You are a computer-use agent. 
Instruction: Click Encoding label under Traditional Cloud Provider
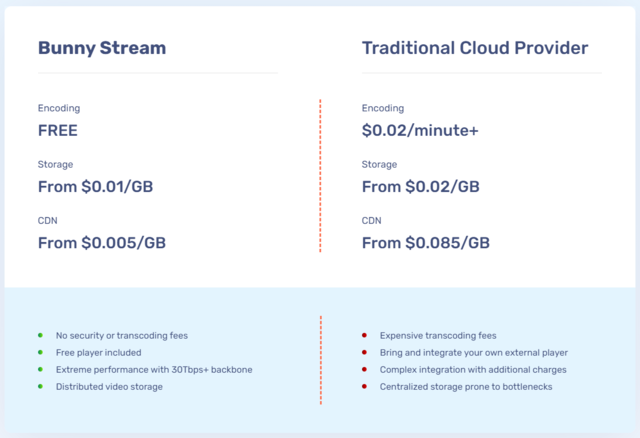coord(383,108)
